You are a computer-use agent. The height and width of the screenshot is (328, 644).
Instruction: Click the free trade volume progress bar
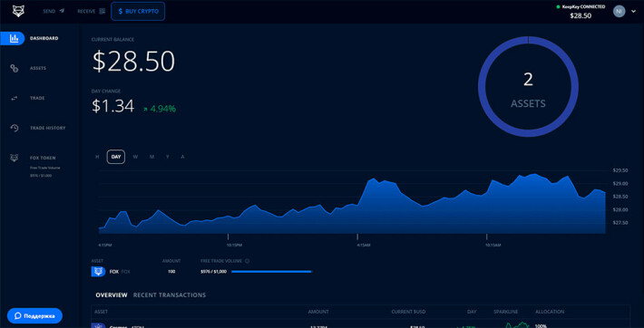coord(272,272)
